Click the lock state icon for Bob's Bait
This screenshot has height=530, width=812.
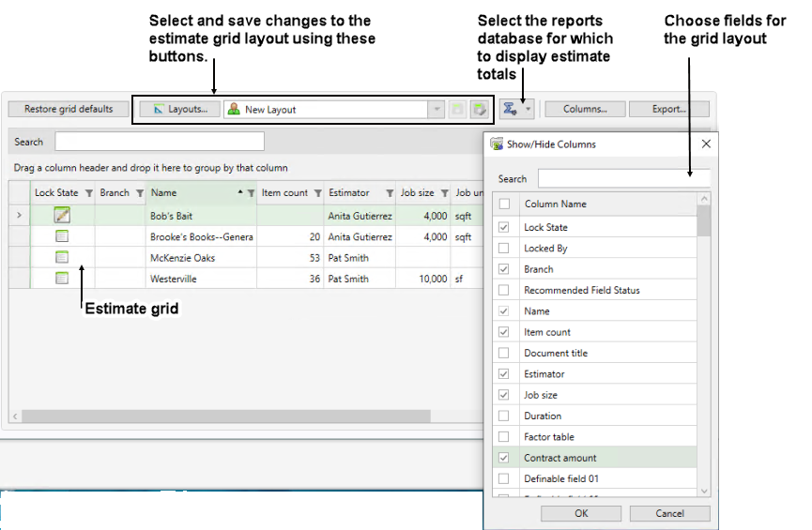(62, 216)
